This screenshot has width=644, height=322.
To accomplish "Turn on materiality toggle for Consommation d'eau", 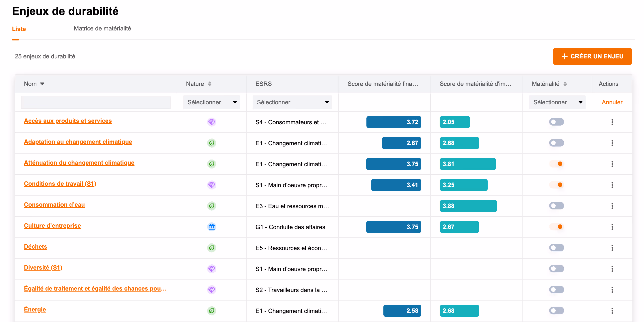I will [x=556, y=206].
